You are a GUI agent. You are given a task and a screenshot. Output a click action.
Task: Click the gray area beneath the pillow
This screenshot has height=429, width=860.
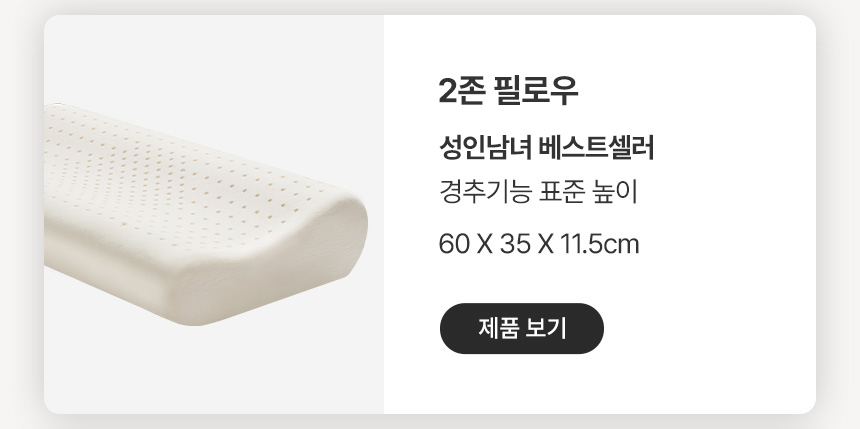click(214, 373)
